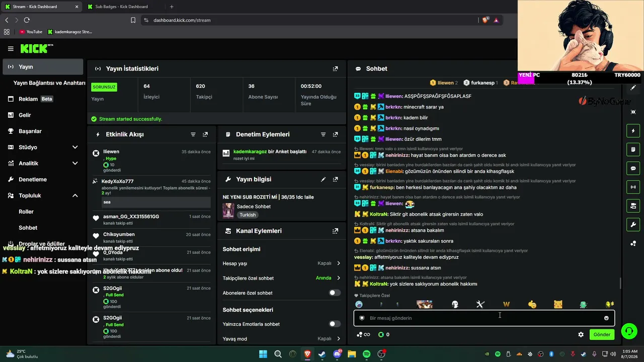Click the chat panel scrollbar thumb
The height and width of the screenshot is (362, 644).
(x=620, y=284)
